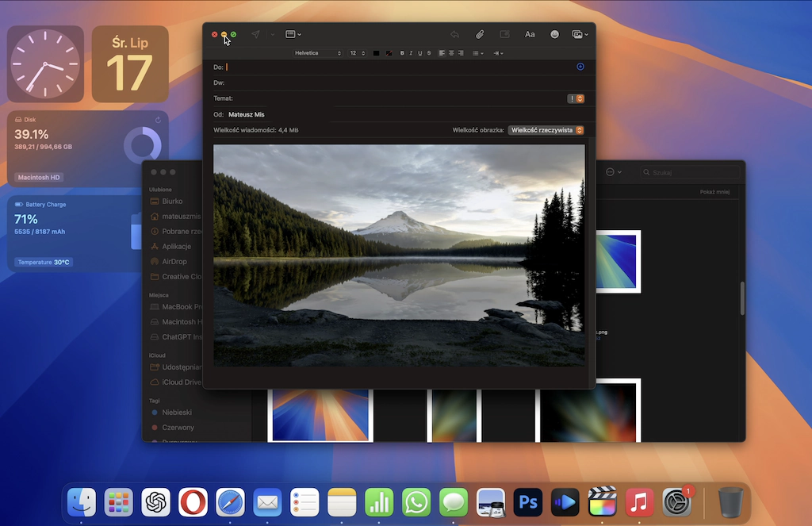Open the photo browser dropdown in Mail toolbar
The width and height of the screenshot is (812, 526).
click(580, 34)
